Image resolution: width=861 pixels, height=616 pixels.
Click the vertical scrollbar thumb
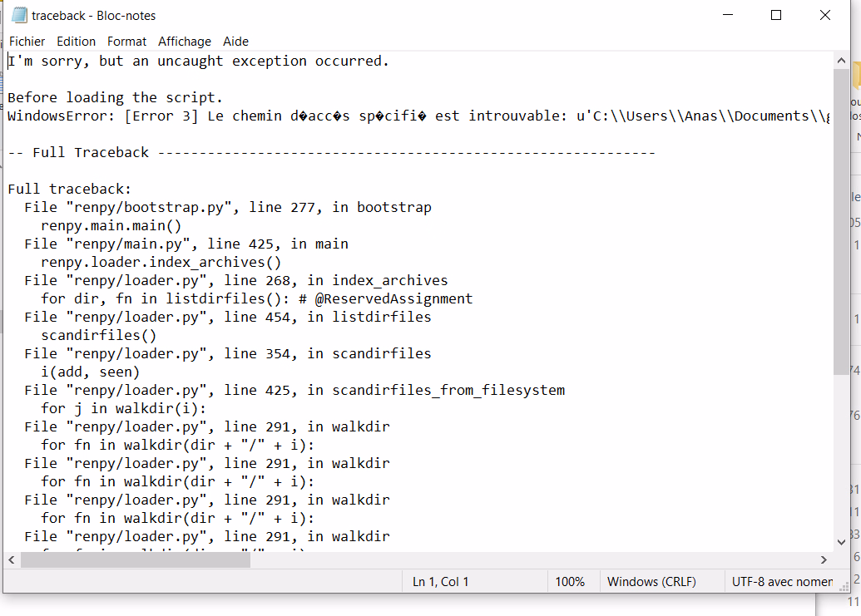(841, 220)
